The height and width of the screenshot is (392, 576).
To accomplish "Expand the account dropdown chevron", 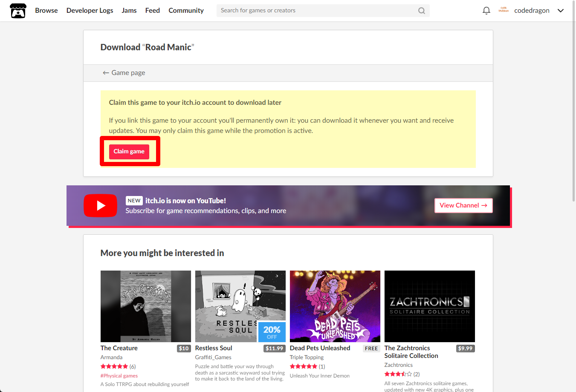I will (x=561, y=11).
